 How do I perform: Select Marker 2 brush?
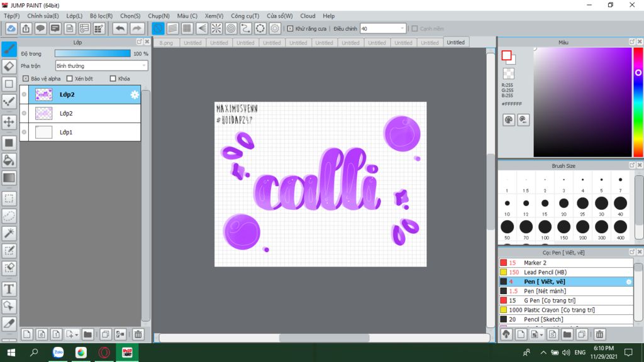566,263
